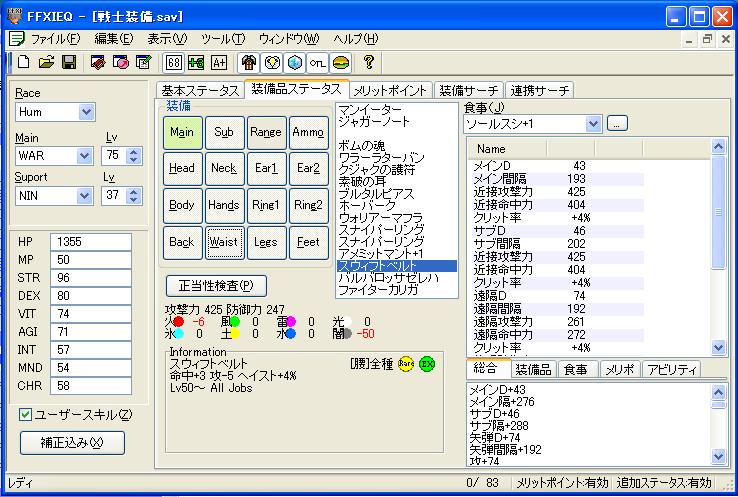Select the Range equipment slot
The height and width of the screenshot is (497, 738).
[x=266, y=133]
